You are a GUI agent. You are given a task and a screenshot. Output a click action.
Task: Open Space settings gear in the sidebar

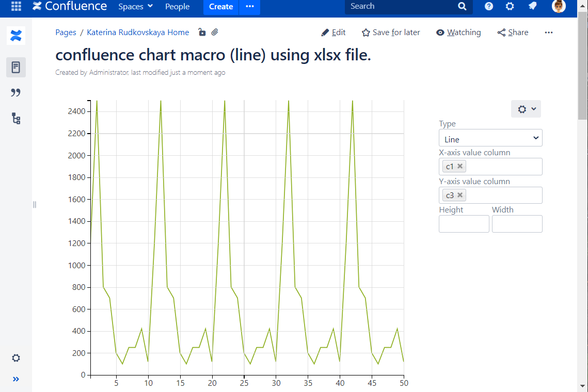15,358
